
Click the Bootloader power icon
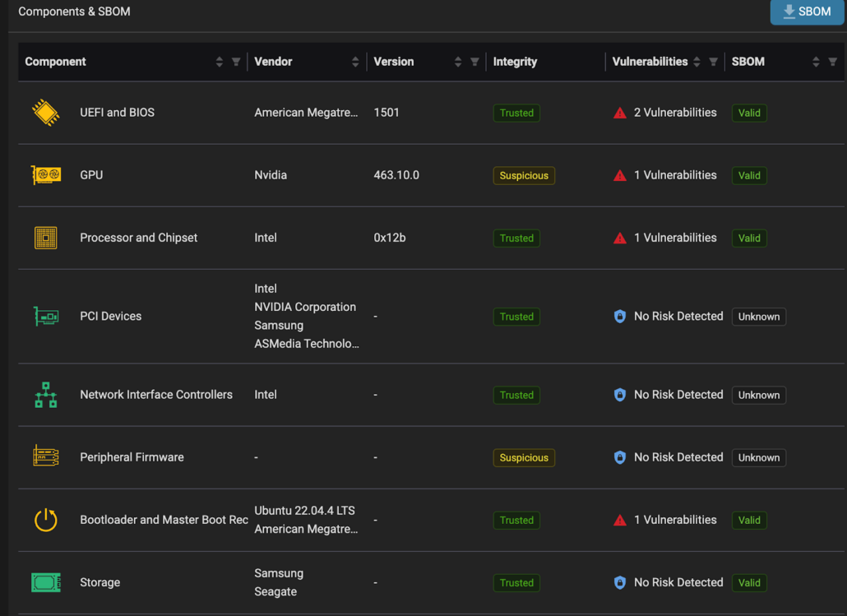click(x=45, y=520)
